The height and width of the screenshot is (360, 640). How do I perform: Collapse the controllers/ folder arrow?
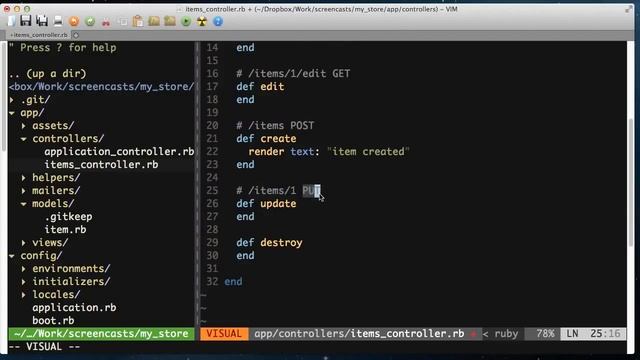point(24,139)
